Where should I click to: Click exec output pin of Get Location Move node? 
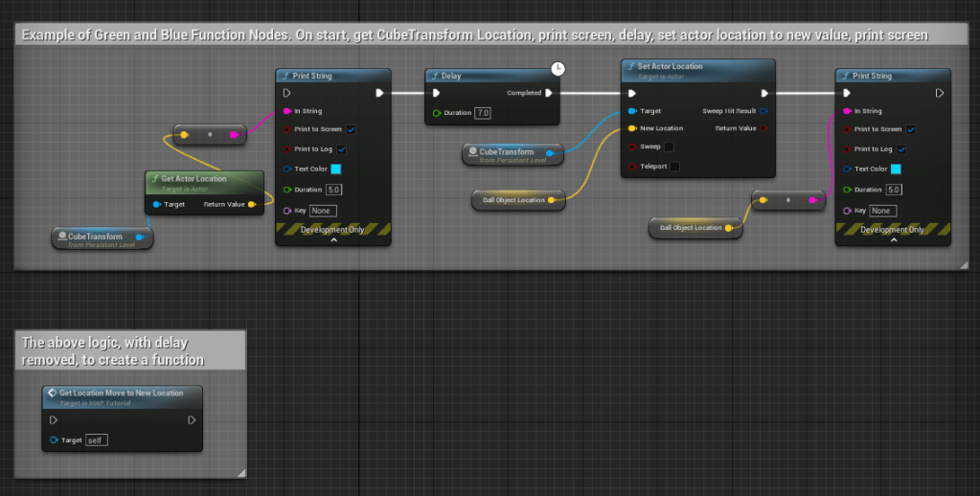pyautogui.click(x=192, y=419)
